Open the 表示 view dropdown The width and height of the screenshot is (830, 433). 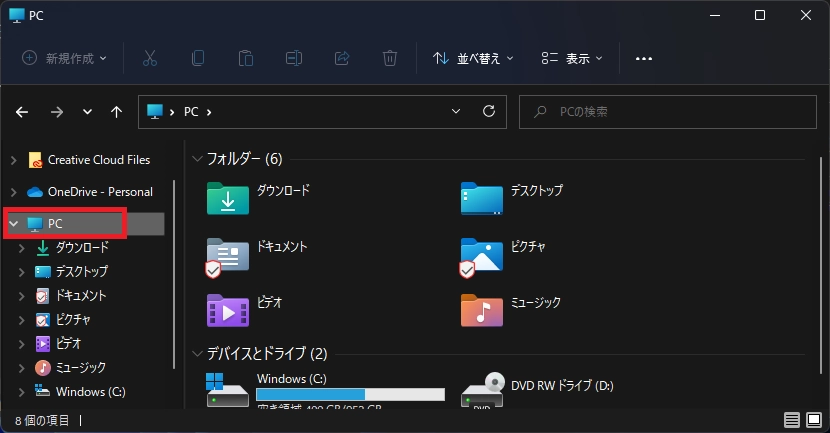click(x=572, y=58)
